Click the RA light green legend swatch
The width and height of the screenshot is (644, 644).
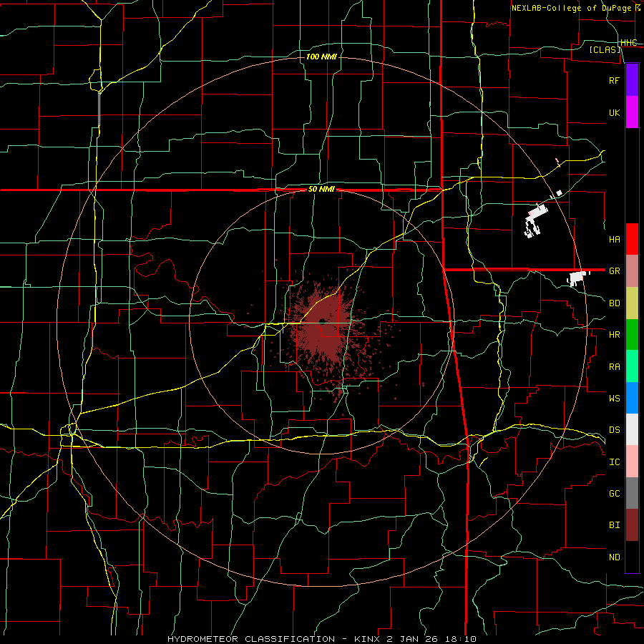pyautogui.click(x=632, y=366)
